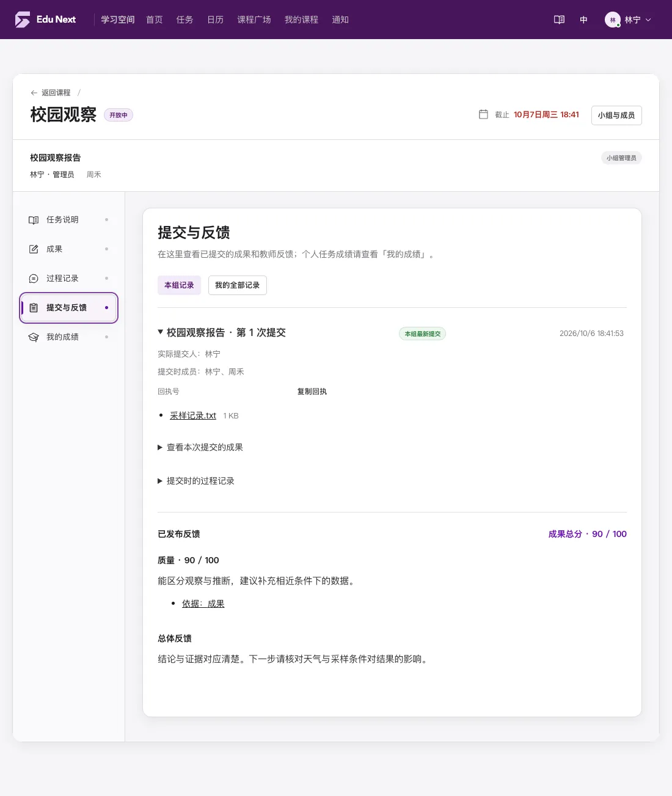Click the Edu Next logo
Viewport: 672px width, 796px height.
[45, 20]
